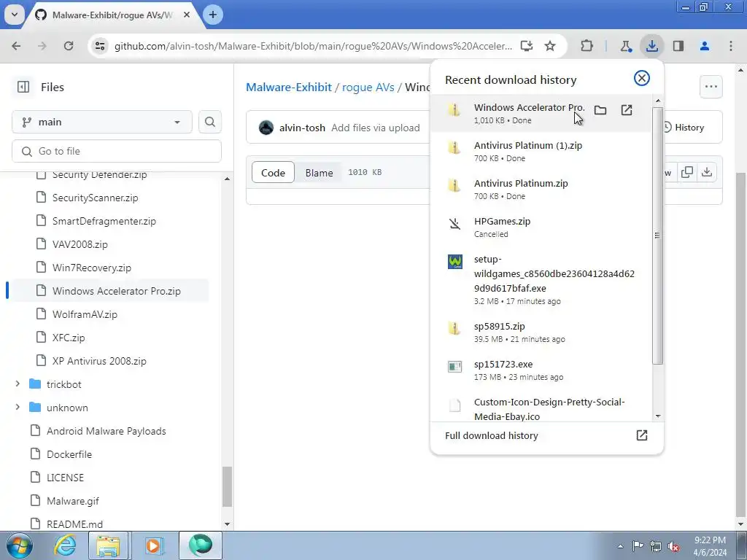Click the Full download history external icon
This screenshot has height=560, width=747.
642,435
